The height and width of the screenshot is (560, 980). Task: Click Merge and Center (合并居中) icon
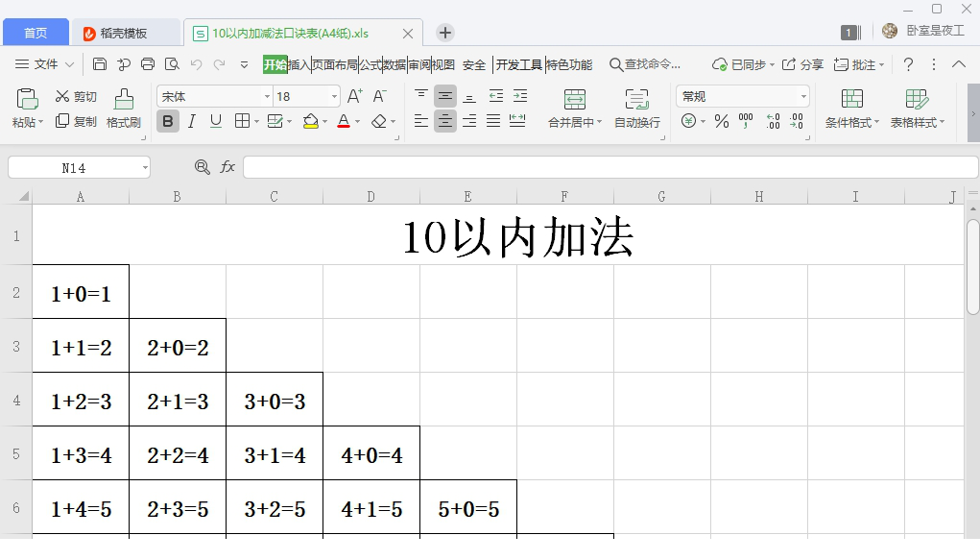574,100
